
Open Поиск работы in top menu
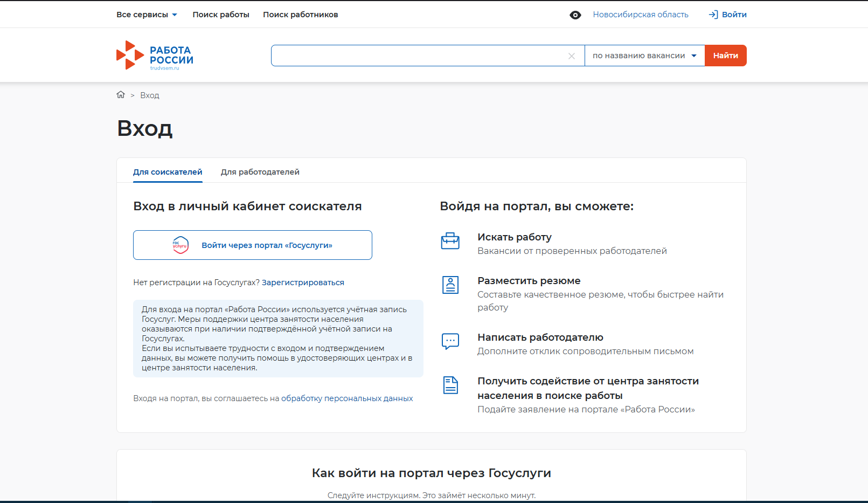pos(221,15)
